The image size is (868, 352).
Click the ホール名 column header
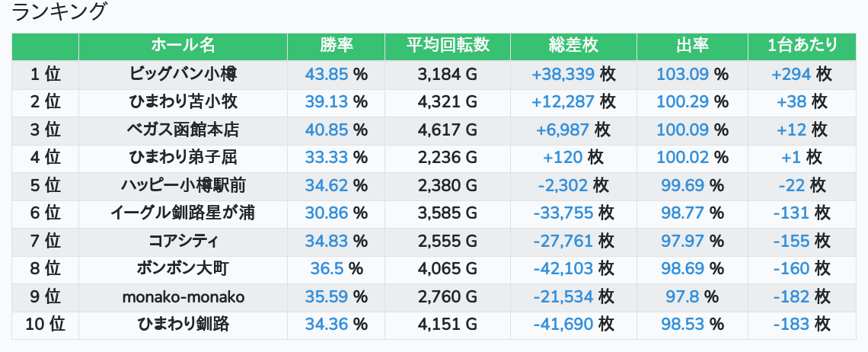tap(183, 46)
